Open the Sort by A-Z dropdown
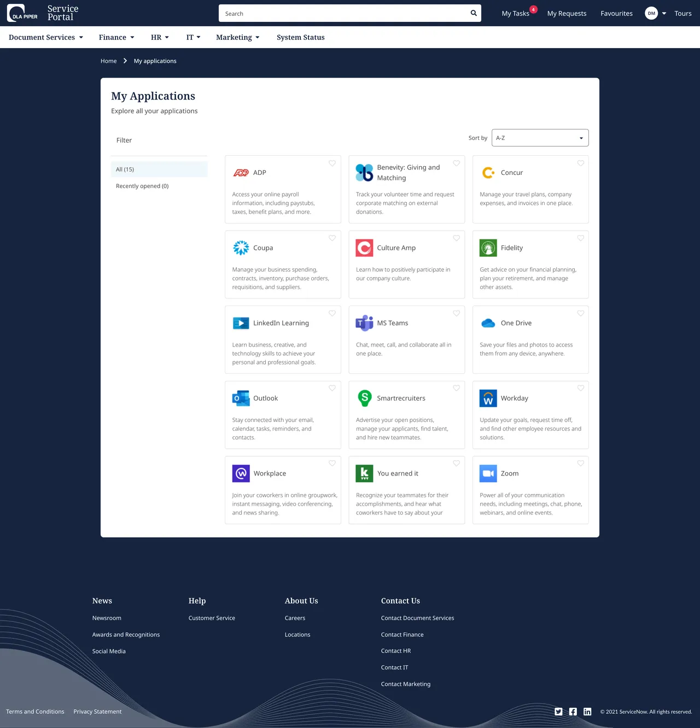This screenshot has width=700, height=728. pos(540,138)
